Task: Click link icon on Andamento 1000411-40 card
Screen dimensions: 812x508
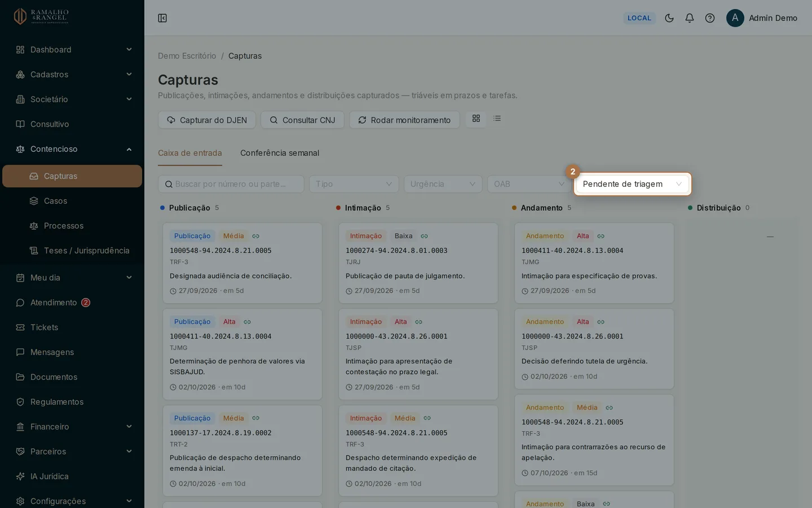Action: tap(601, 236)
